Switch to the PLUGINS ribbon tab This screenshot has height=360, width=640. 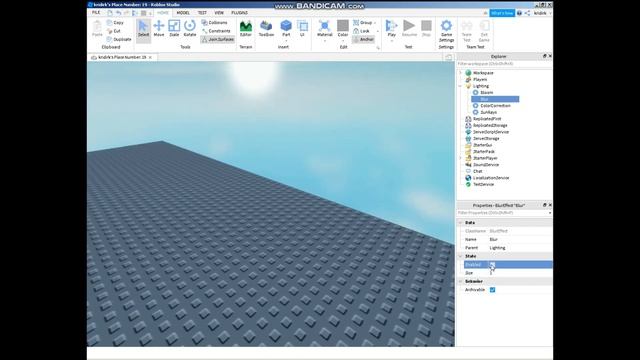tap(240, 13)
